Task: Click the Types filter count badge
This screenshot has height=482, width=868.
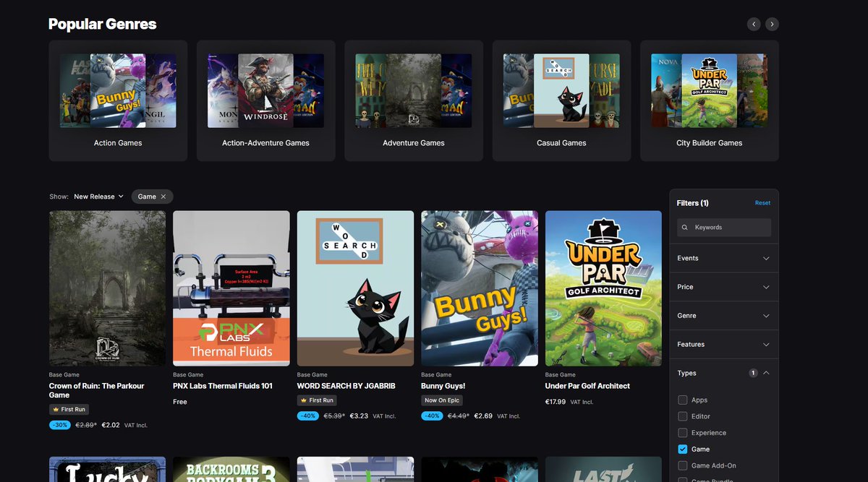Action: point(753,374)
